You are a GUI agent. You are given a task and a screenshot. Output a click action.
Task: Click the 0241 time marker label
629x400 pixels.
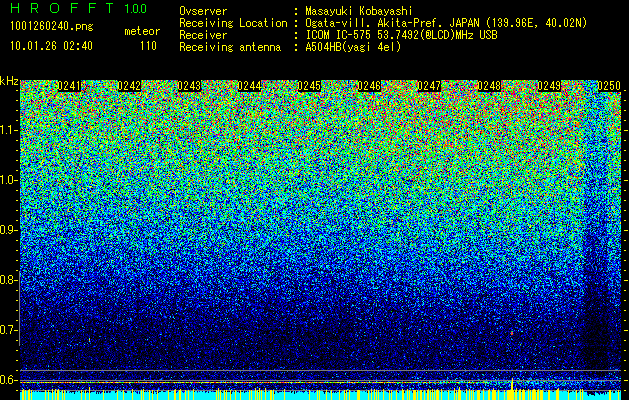tap(69, 86)
